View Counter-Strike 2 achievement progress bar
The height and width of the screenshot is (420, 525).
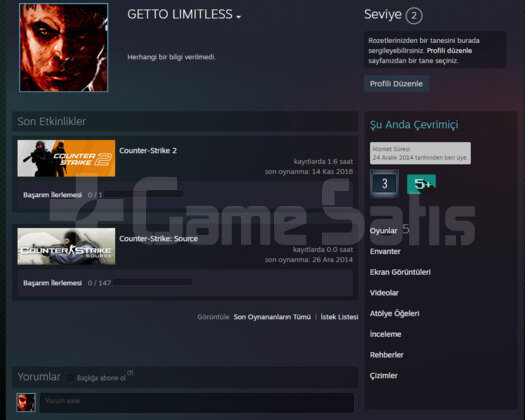pyautogui.click(x=144, y=194)
